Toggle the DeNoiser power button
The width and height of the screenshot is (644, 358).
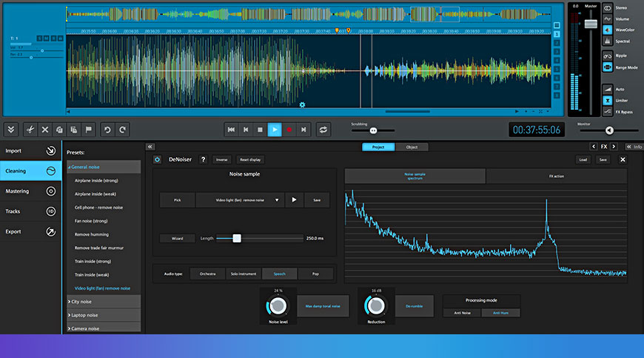tap(158, 159)
